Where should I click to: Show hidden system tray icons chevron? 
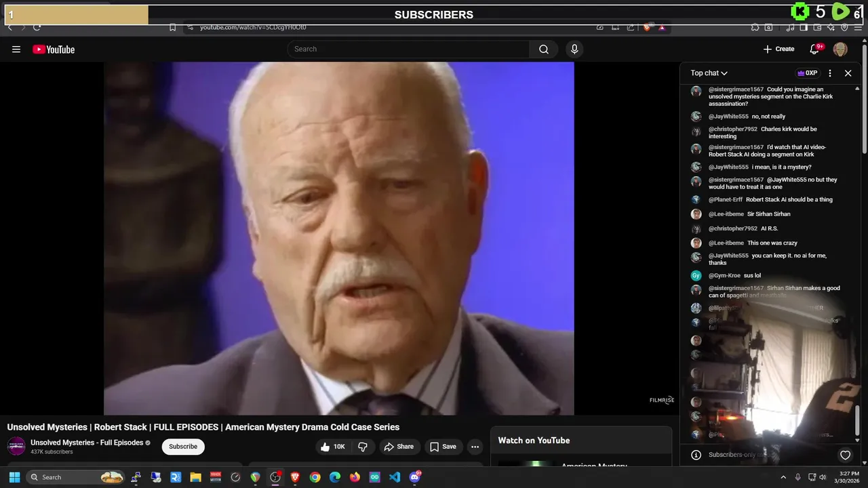(x=783, y=477)
